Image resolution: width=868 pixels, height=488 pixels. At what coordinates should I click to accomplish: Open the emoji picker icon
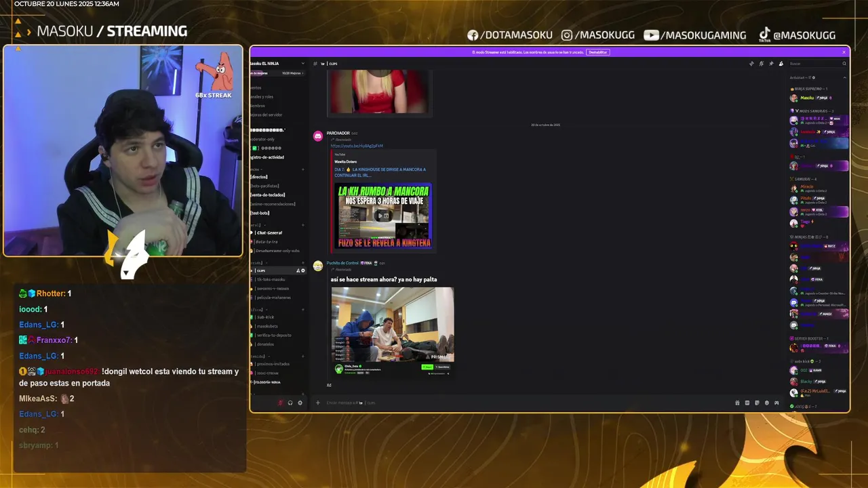pyautogui.click(x=767, y=403)
